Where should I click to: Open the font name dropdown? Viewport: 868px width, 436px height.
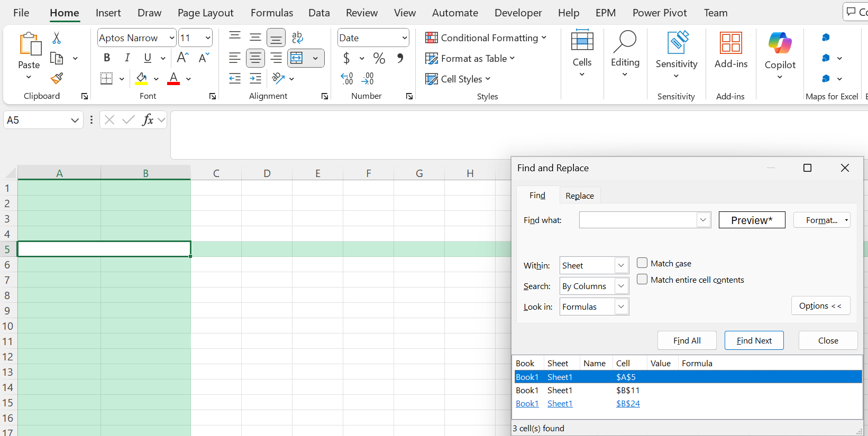pos(172,38)
